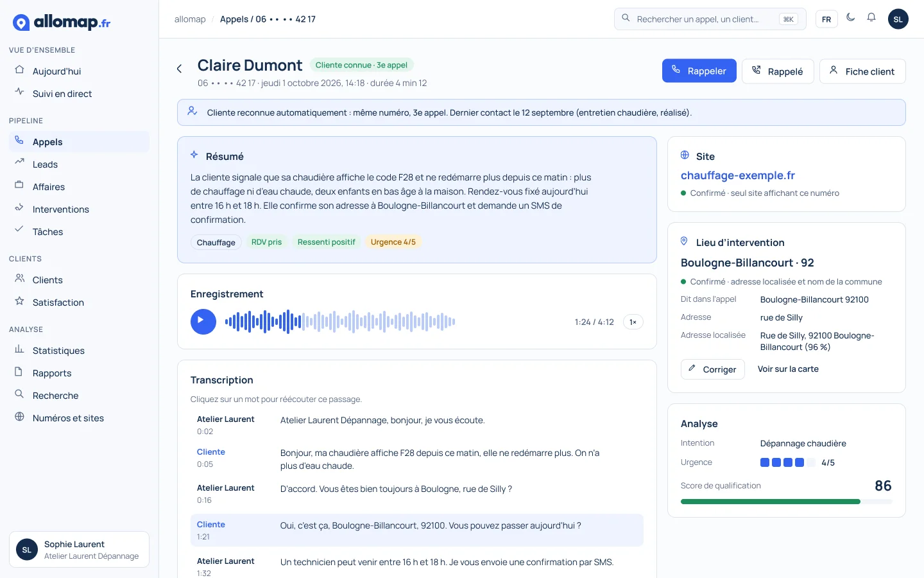
Task: Open Tâches checkmark item
Action: (79, 232)
